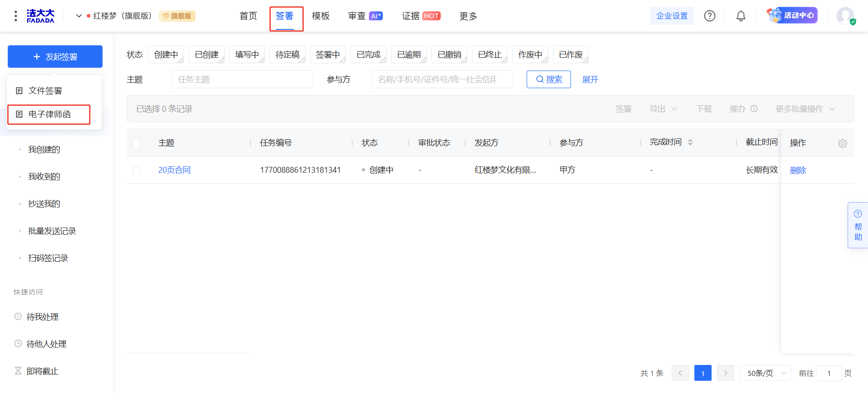Focus the 前往 page number input
Viewport: 868px width, 393px height.
click(x=829, y=373)
